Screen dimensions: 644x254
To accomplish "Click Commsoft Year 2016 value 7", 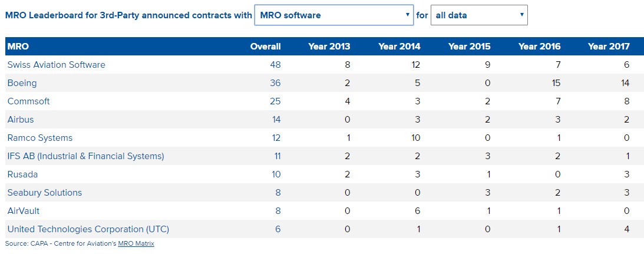I will [558, 101].
